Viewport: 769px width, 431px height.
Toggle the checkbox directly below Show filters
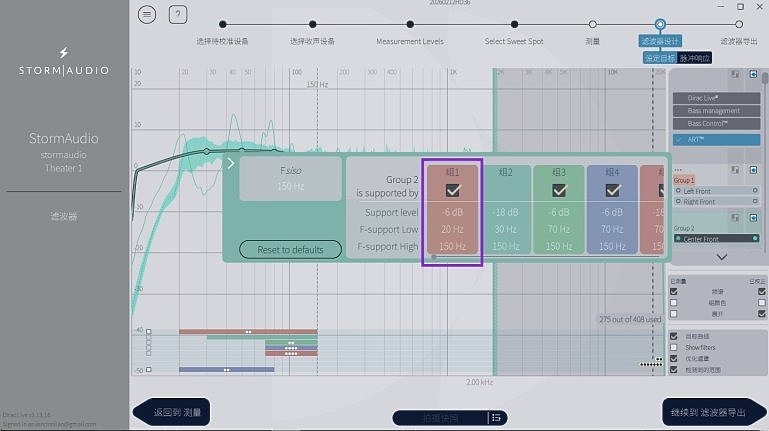click(x=674, y=358)
